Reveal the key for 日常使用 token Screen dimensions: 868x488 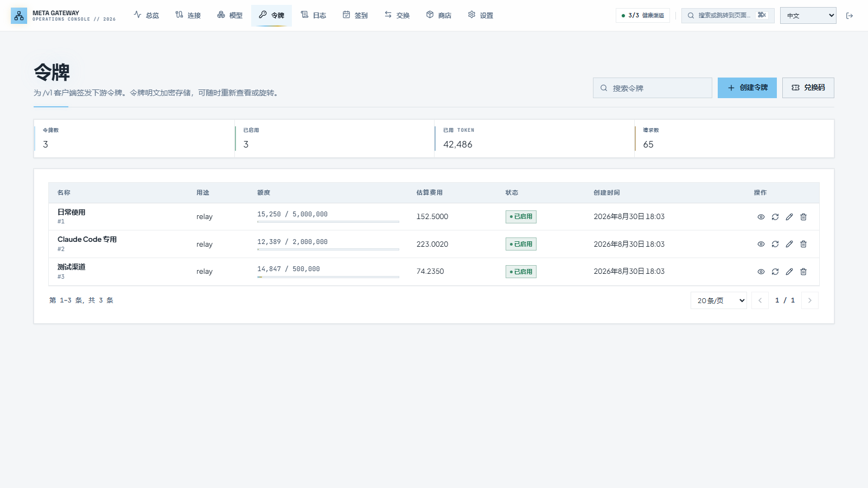click(x=761, y=217)
